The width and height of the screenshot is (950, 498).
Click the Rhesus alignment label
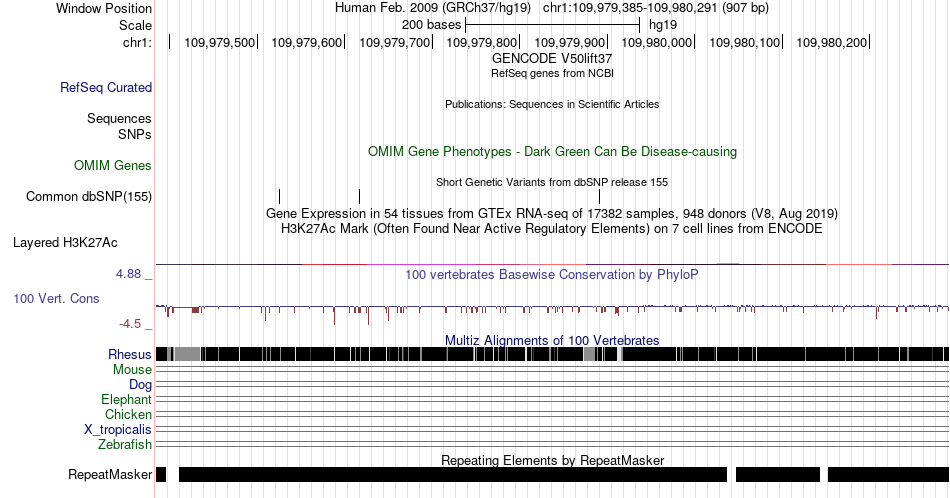130,354
